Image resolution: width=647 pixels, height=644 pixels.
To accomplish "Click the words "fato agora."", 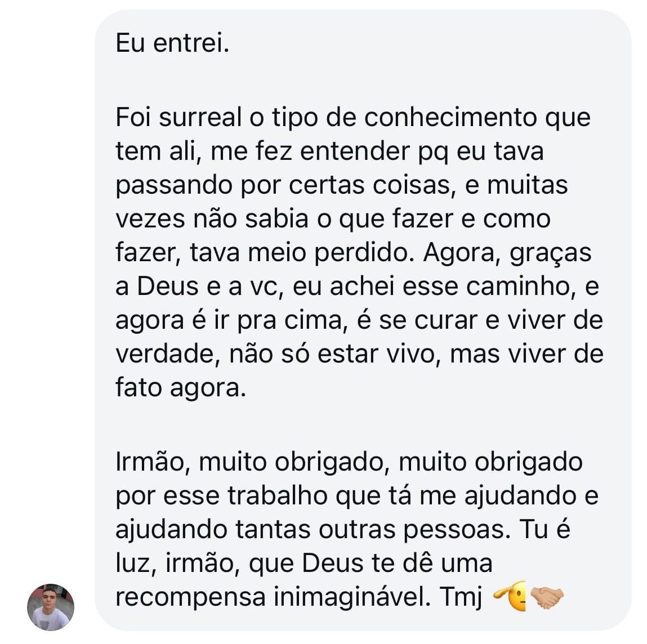I will tap(181, 388).
